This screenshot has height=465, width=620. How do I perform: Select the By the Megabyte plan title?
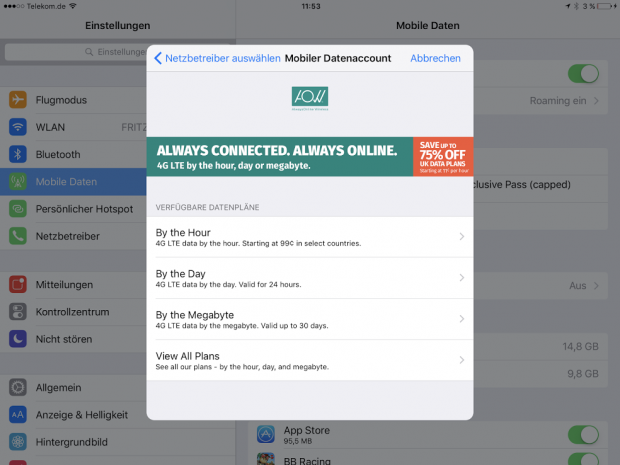point(195,315)
